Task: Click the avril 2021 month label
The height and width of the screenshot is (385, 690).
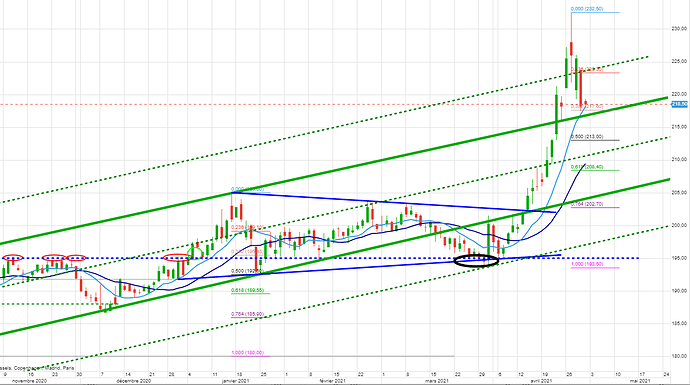Action: 540,381
